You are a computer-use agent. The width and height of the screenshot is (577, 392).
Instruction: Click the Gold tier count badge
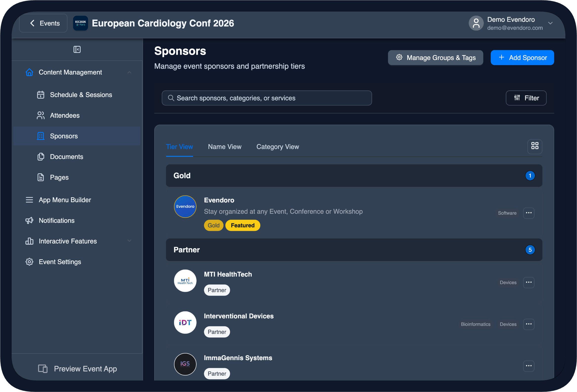pyautogui.click(x=530, y=176)
